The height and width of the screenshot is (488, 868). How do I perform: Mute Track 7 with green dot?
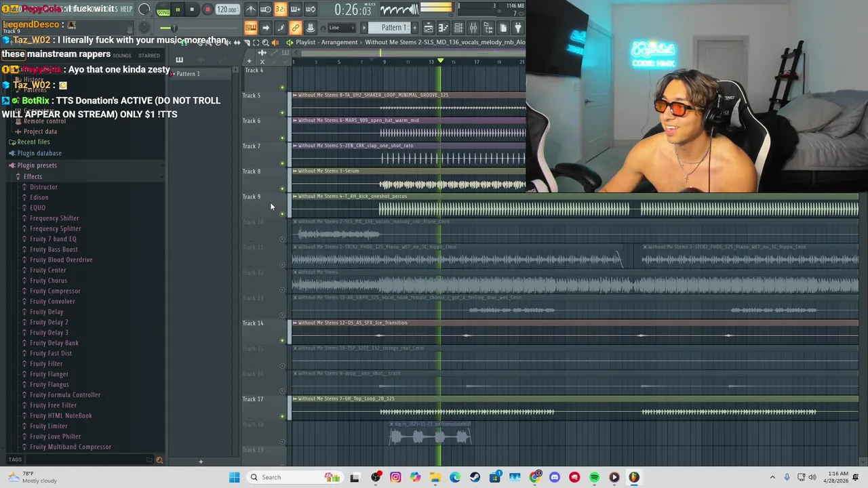coord(282,163)
